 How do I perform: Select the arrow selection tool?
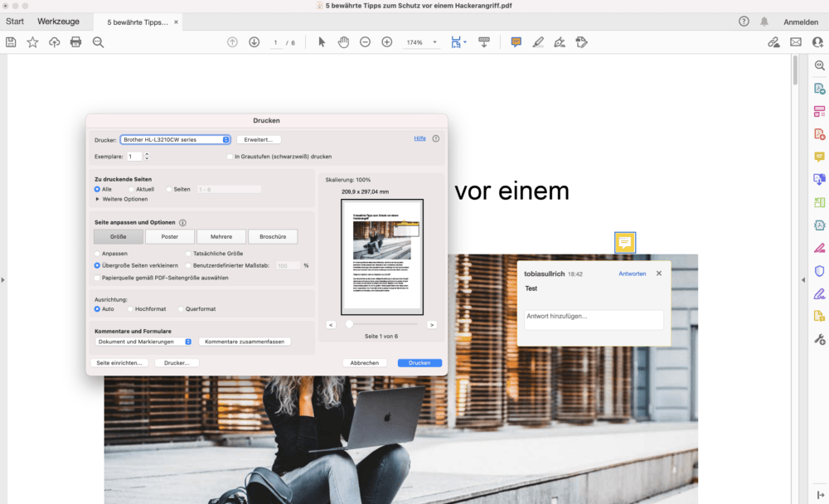pos(322,42)
